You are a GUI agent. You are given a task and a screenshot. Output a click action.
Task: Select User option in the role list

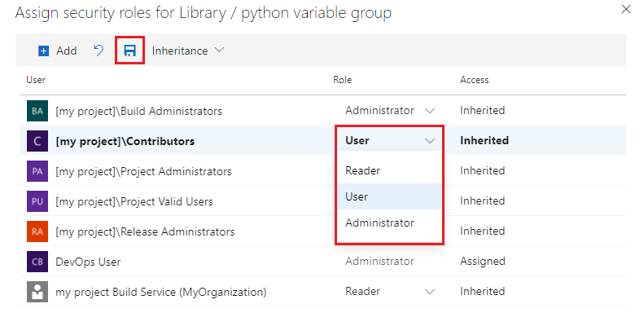(x=357, y=196)
